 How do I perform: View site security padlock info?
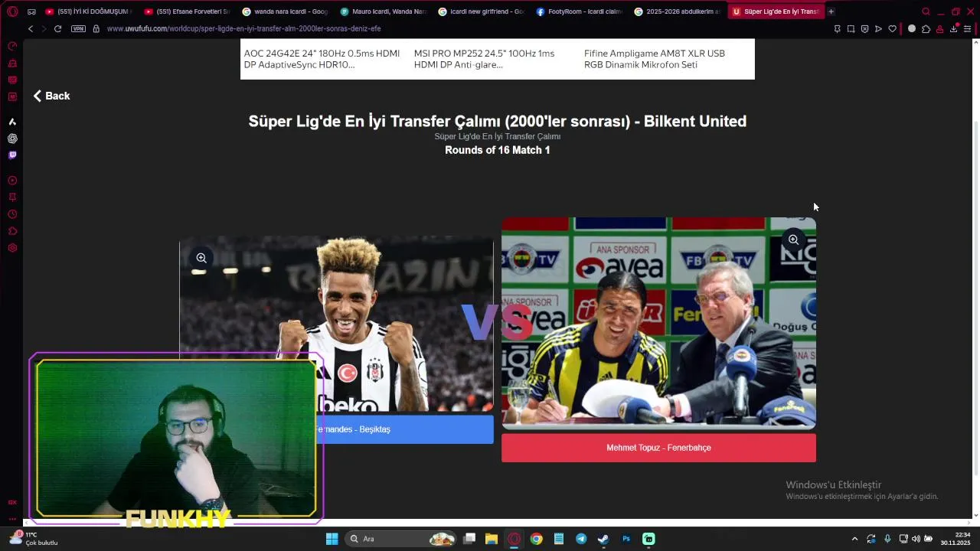pos(96,28)
